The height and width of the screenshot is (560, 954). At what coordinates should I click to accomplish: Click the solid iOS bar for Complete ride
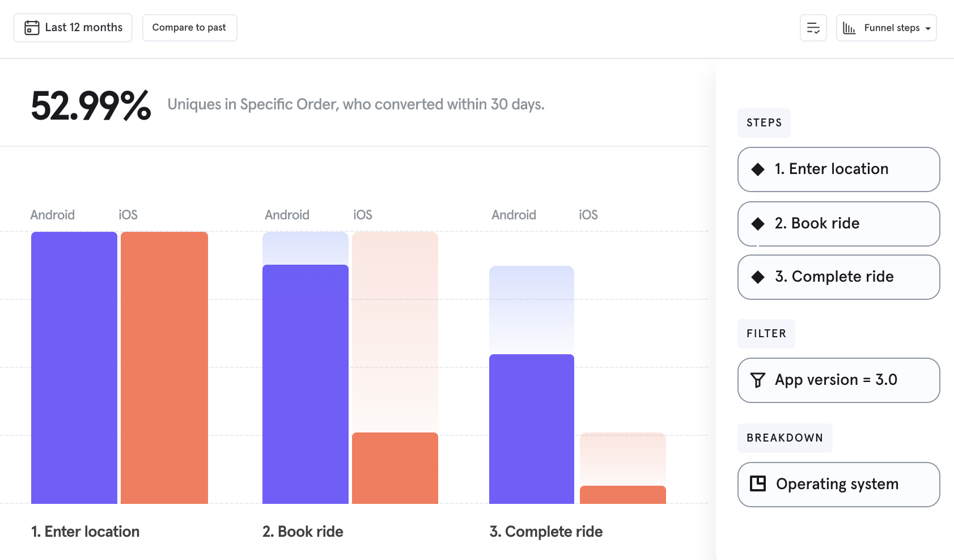pos(623,495)
